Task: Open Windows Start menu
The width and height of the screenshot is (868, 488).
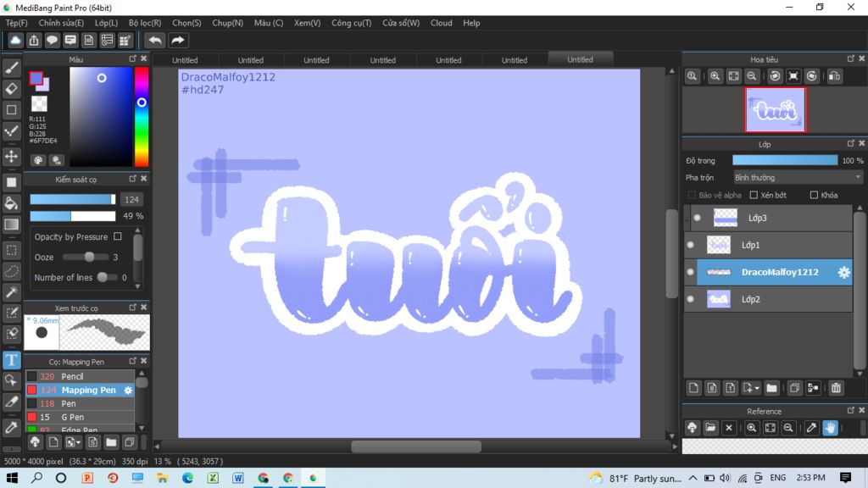Action: (11, 478)
